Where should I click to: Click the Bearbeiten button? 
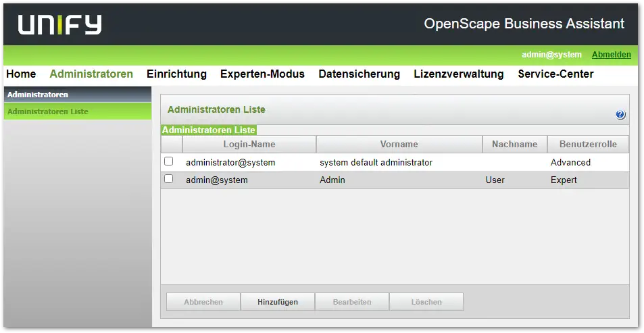coord(352,302)
